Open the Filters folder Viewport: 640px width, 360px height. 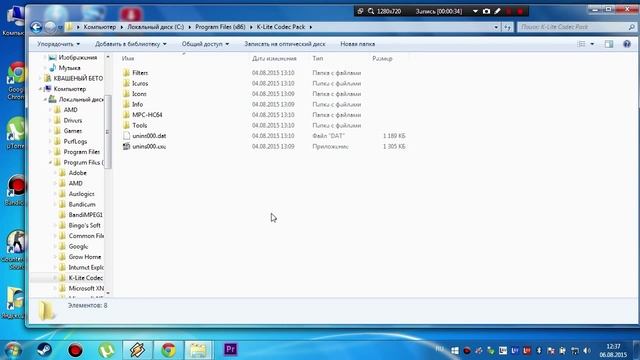click(x=140, y=73)
